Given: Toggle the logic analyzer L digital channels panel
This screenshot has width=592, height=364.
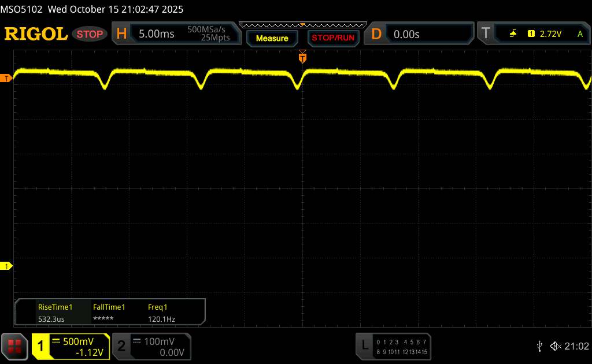Looking at the screenshot, I should click(x=394, y=346).
